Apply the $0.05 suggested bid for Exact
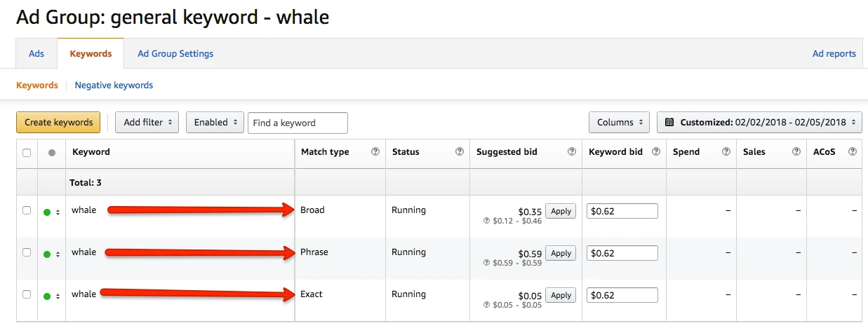Screen dimensions: 868x328 pyautogui.click(x=561, y=295)
